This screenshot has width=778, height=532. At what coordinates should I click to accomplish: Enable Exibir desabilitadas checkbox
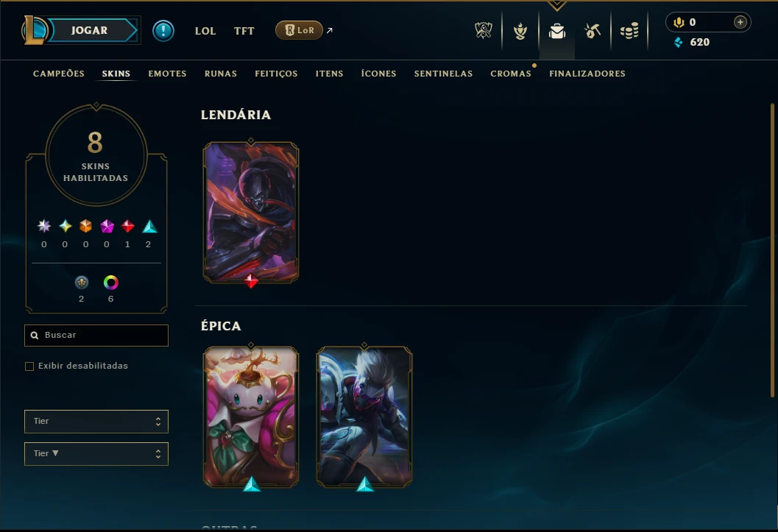pos(29,366)
